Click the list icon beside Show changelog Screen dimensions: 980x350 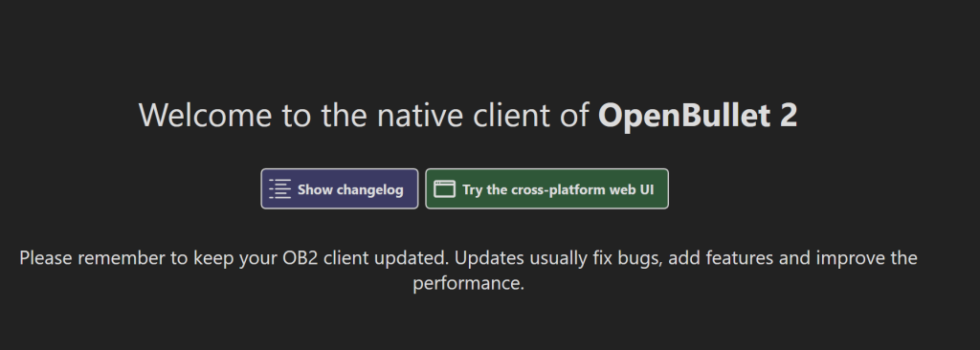tap(280, 188)
